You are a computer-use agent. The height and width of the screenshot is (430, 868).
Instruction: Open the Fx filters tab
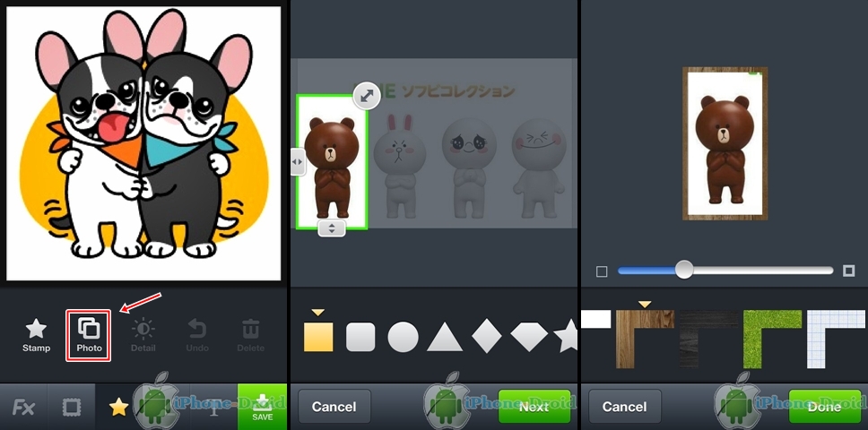click(x=24, y=408)
